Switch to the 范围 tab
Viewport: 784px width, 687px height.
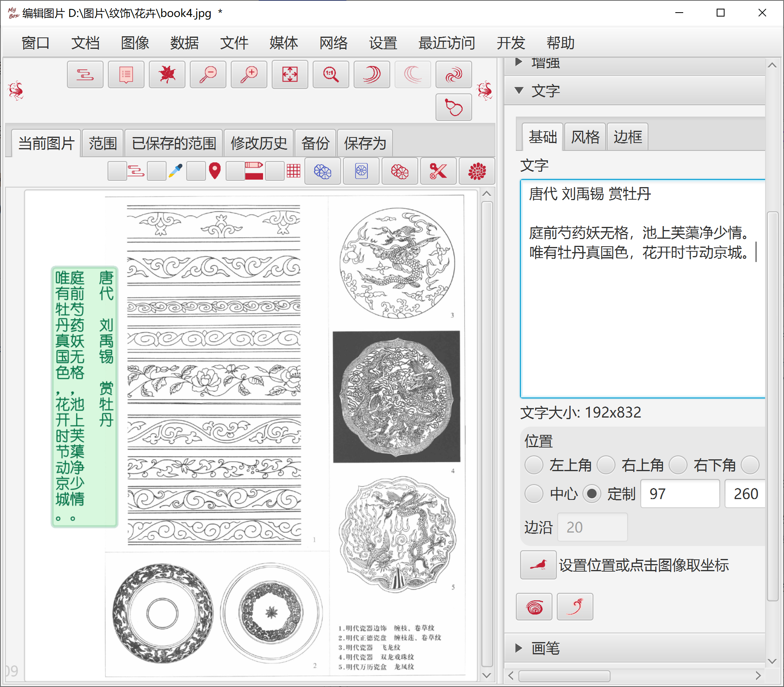[x=103, y=143]
